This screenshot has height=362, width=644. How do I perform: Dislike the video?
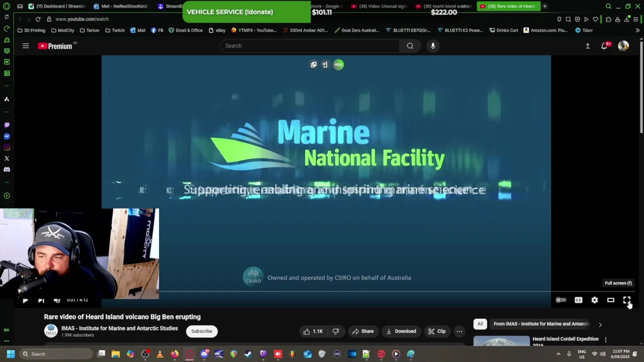point(336,331)
